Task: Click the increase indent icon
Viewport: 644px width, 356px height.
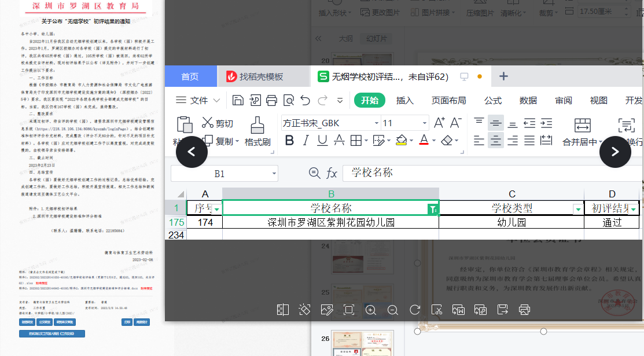Action: [x=546, y=123]
